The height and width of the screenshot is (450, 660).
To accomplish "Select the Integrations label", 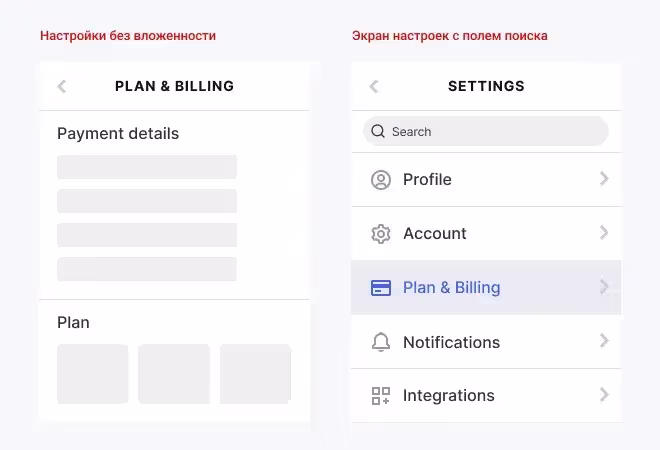I will [448, 396].
